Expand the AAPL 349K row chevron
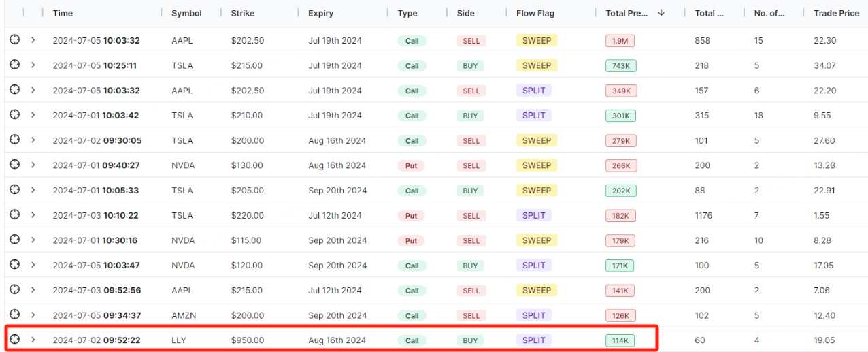The width and height of the screenshot is (868, 352). 33,90
